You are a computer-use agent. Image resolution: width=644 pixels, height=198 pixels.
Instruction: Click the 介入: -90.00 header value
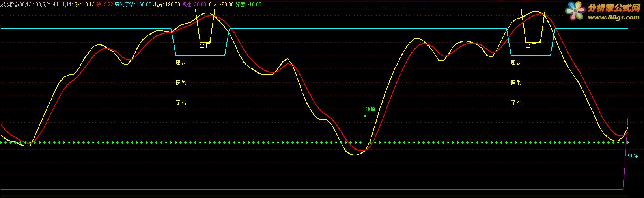point(221,4)
